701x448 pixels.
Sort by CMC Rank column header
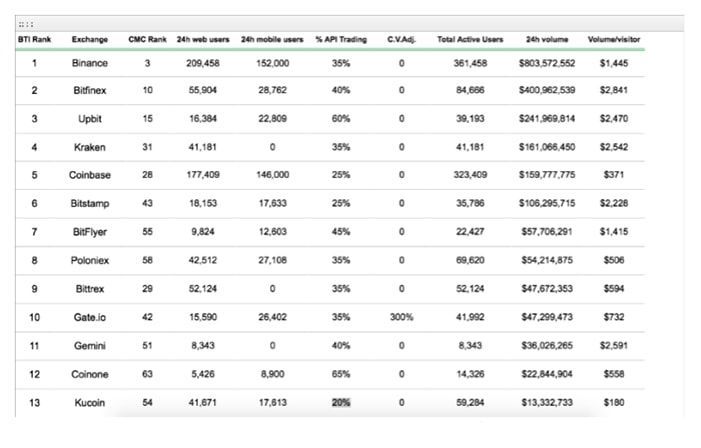tap(148, 39)
